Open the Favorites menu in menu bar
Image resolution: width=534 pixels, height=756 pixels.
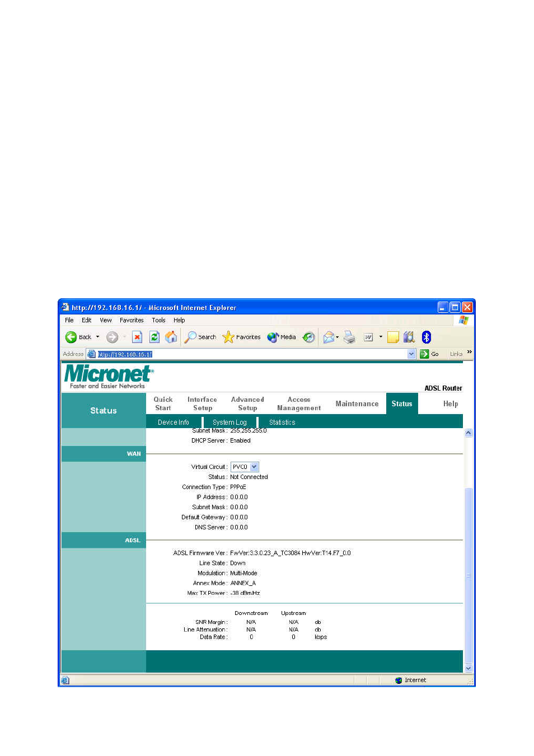tap(132, 320)
